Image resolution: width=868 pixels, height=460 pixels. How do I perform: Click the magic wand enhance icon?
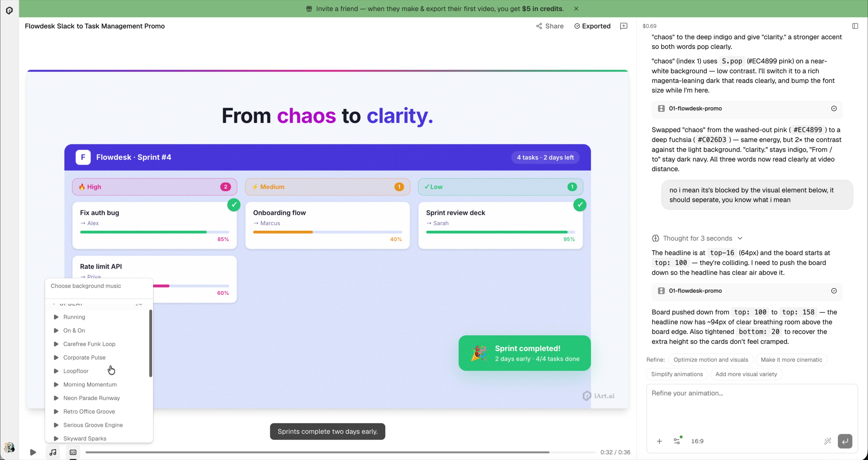coord(827,441)
